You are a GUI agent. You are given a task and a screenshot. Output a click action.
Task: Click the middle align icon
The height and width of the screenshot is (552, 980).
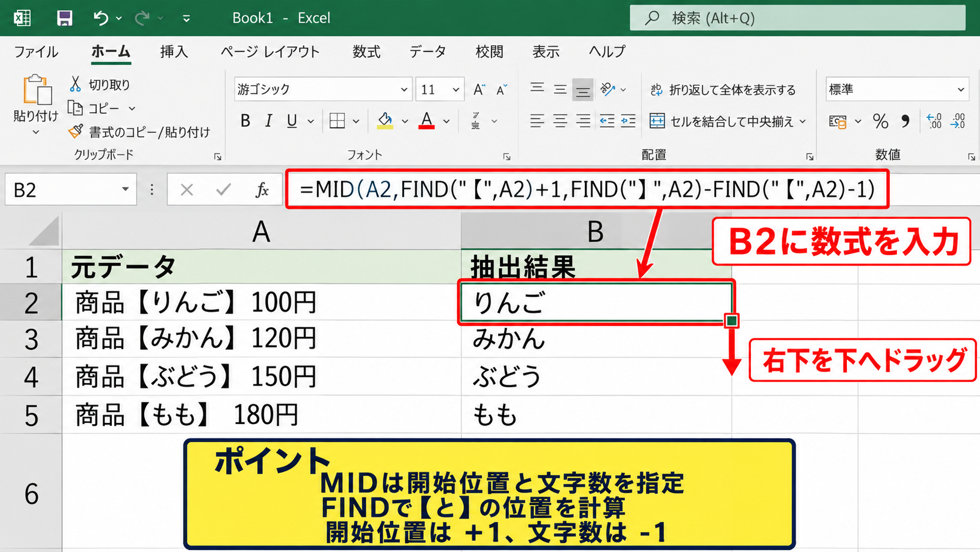point(560,89)
